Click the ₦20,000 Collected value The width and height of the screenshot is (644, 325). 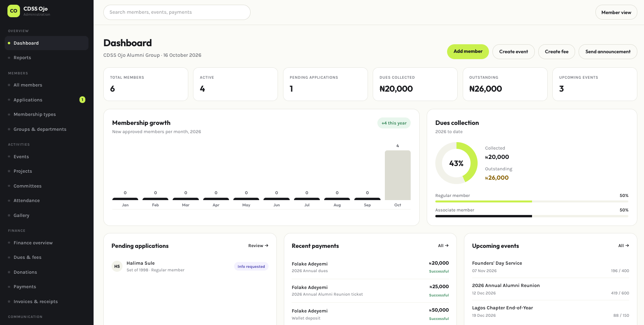coord(497,157)
